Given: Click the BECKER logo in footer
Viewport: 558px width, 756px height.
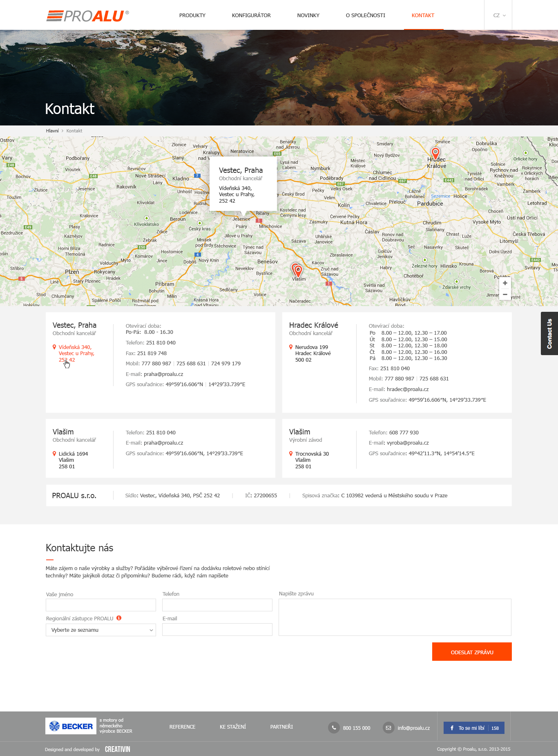Looking at the screenshot, I should coord(71,726).
